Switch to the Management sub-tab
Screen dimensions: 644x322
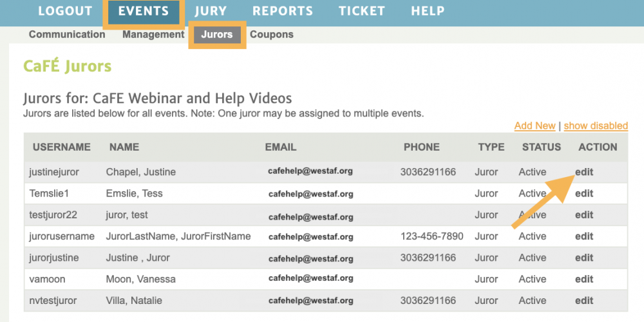(x=153, y=35)
